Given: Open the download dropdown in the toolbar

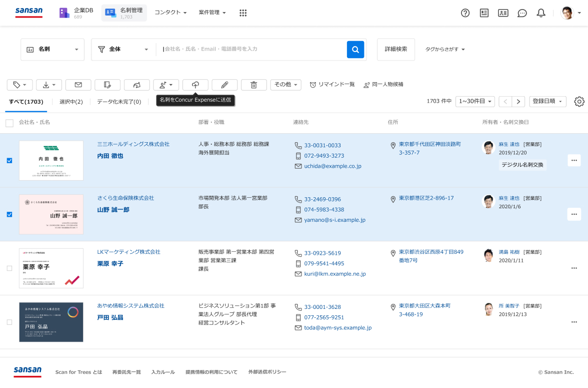Looking at the screenshot, I should (x=49, y=85).
